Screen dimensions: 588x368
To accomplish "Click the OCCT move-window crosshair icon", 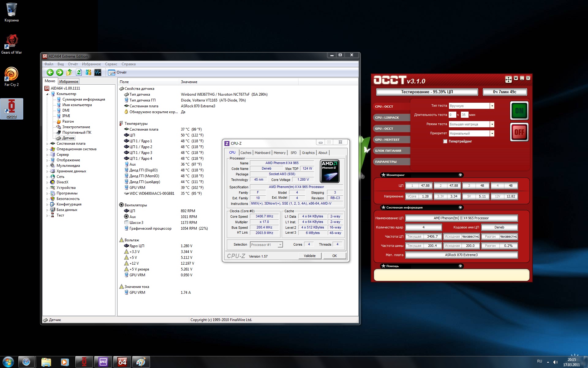I will (x=508, y=79).
